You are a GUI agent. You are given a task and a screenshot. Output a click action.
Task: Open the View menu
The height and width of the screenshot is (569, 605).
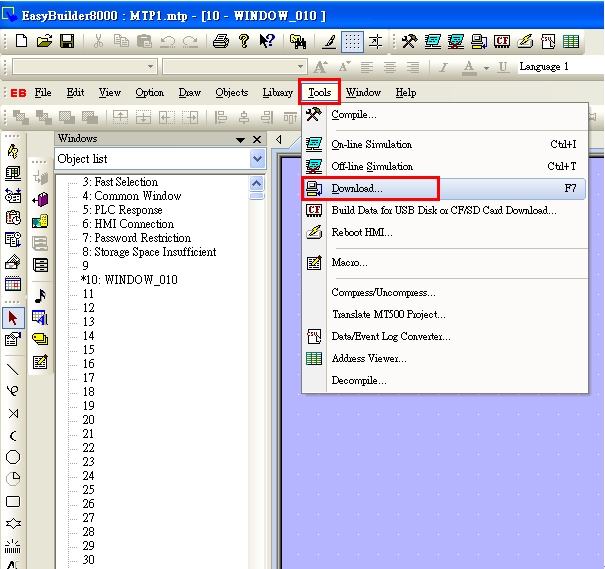(x=110, y=93)
